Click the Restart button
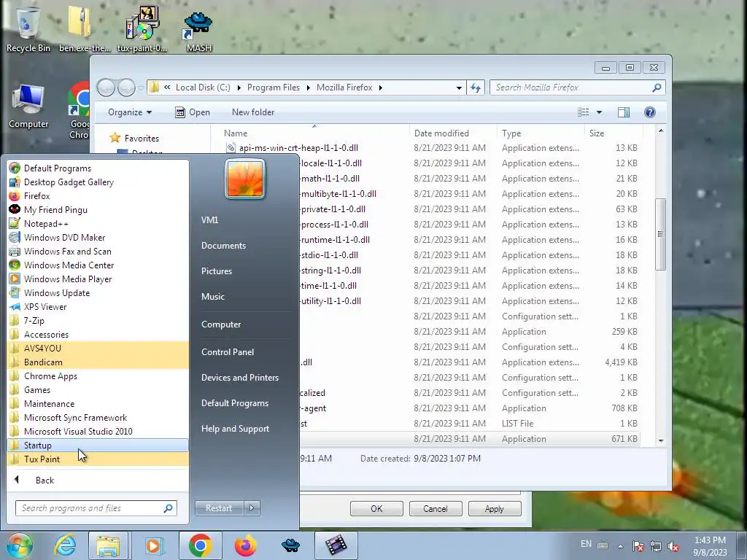747x560 pixels. coord(219,508)
